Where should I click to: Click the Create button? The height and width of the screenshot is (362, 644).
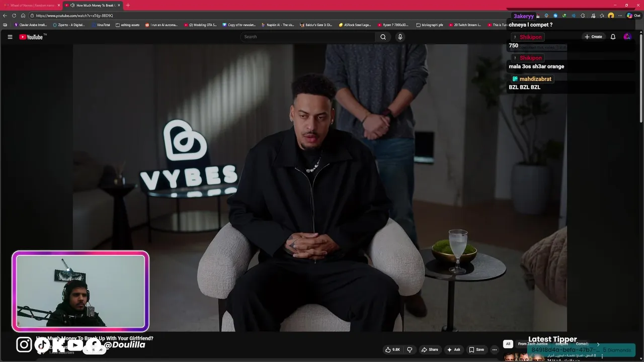click(x=593, y=37)
